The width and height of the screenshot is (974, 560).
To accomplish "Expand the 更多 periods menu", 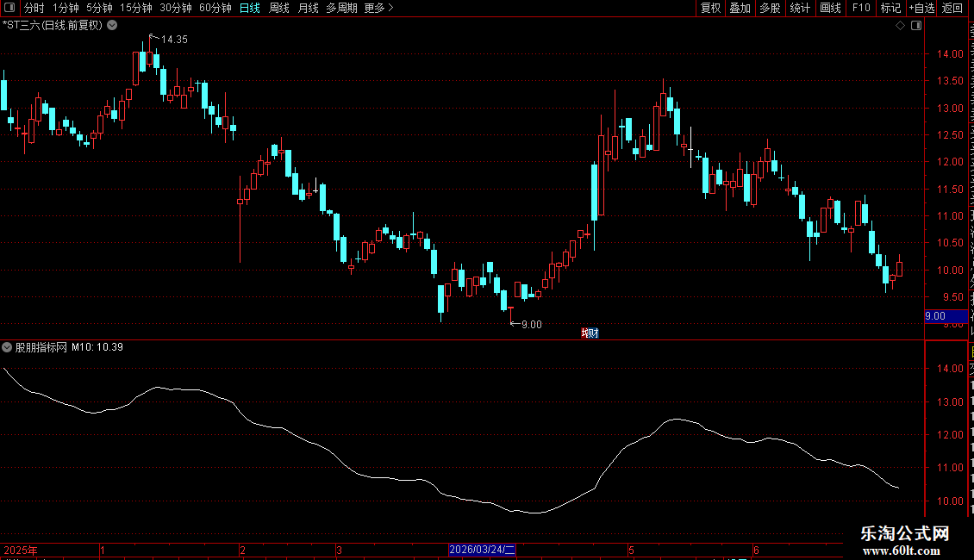I will 378,8.
